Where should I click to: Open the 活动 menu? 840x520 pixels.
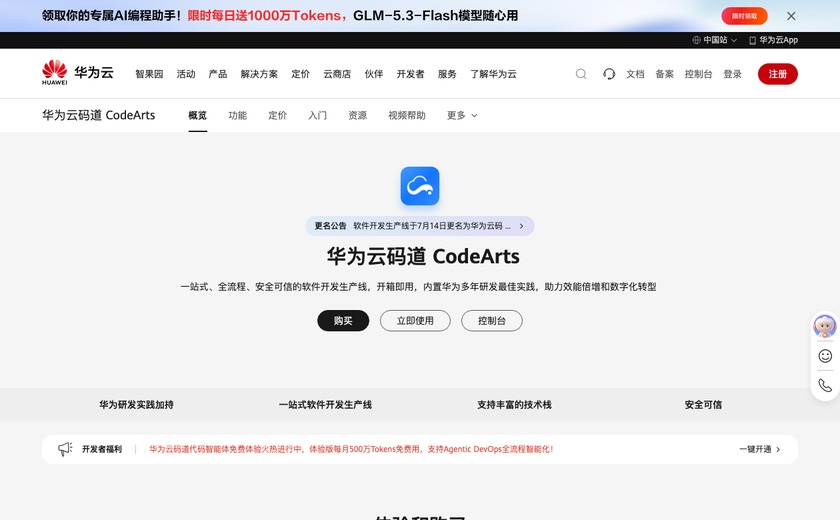pyautogui.click(x=186, y=74)
